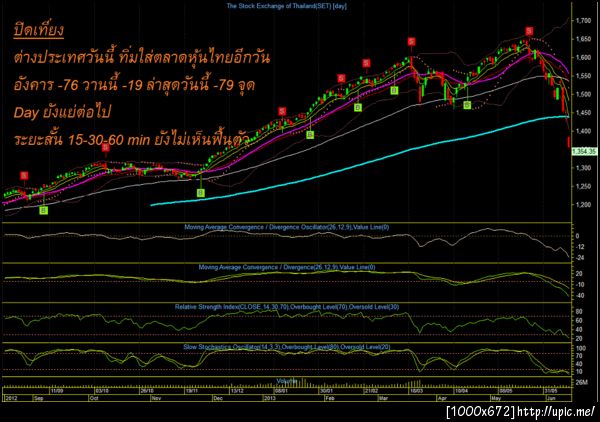Select the green B buy marker at November low

coord(201,193)
